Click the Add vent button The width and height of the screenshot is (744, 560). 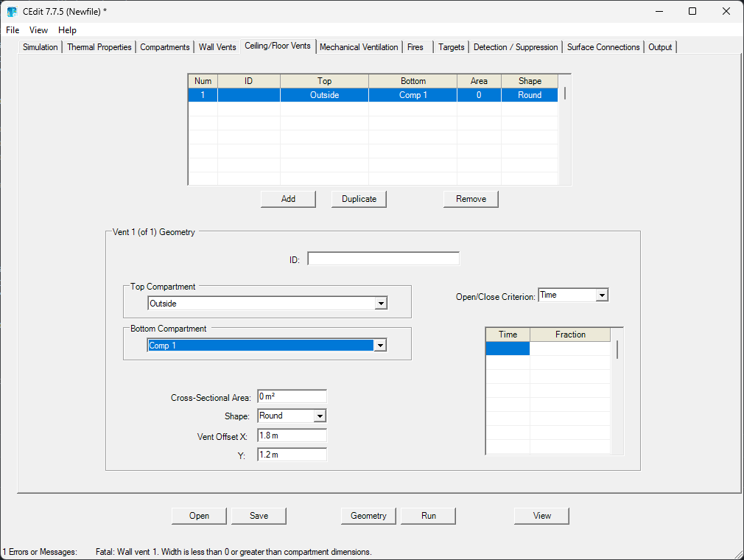(288, 199)
